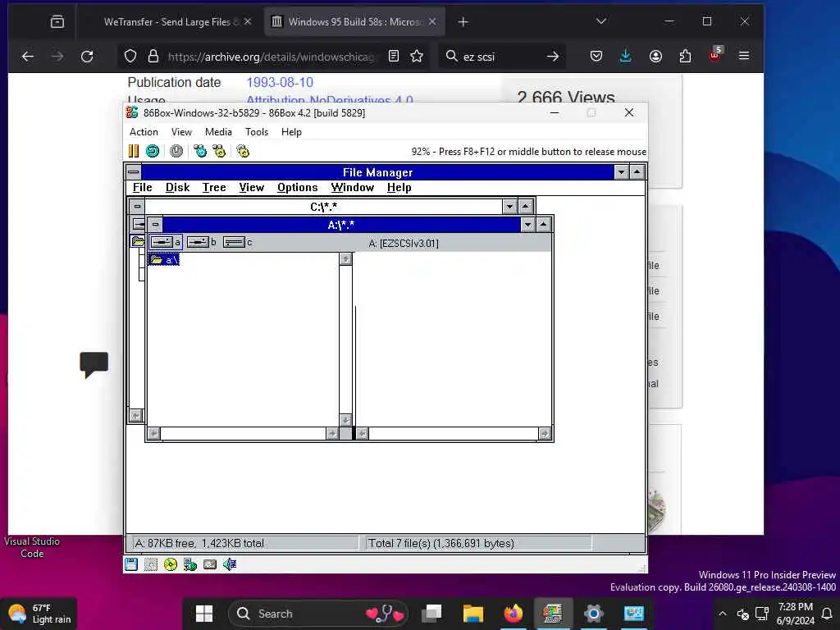Open File Manager's Help menu
This screenshot has height=630, width=840.
pyautogui.click(x=399, y=188)
